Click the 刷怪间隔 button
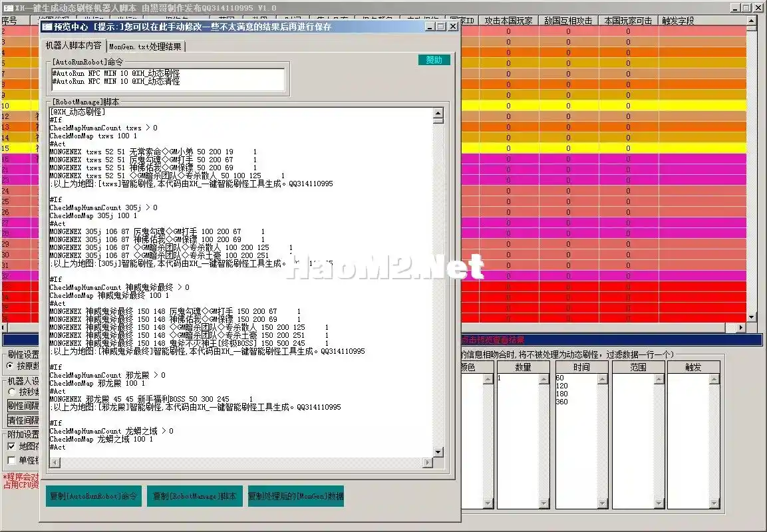The image size is (767, 532). pyautogui.click(x=23, y=406)
